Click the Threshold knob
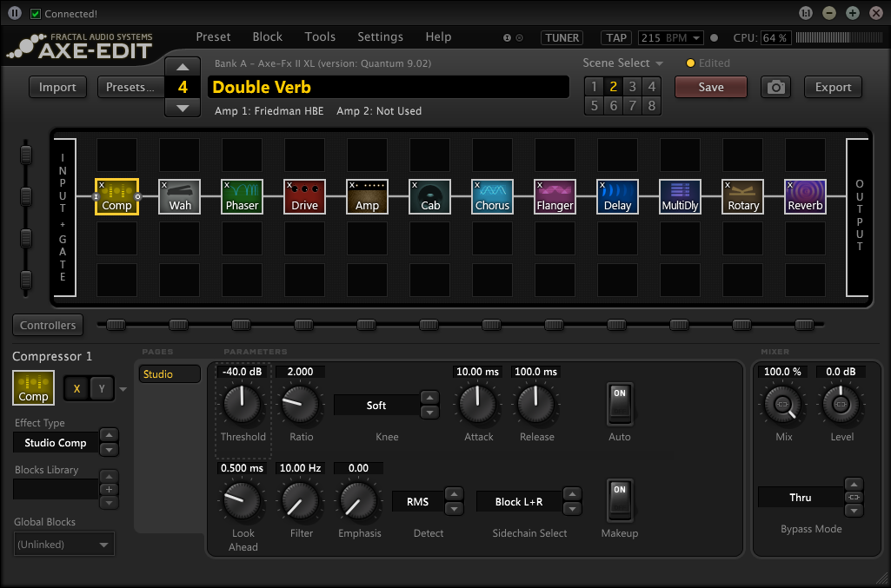The height and width of the screenshot is (588, 891). coord(243,404)
